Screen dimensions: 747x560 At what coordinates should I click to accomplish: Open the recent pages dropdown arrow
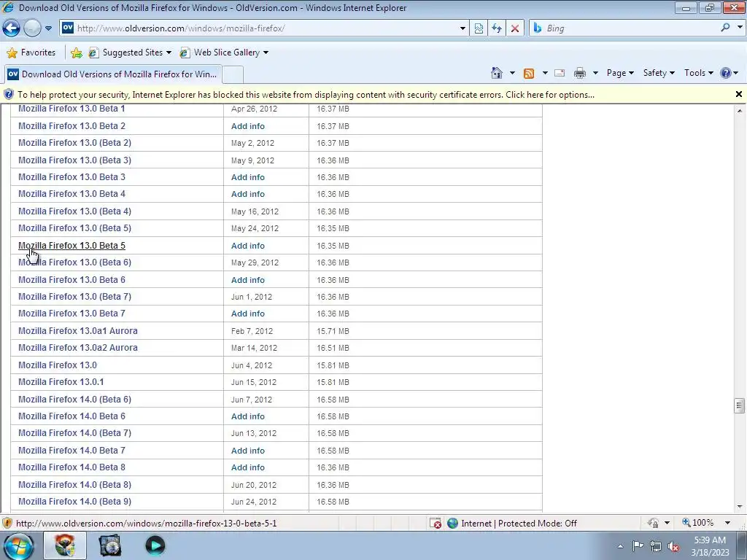click(x=48, y=28)
